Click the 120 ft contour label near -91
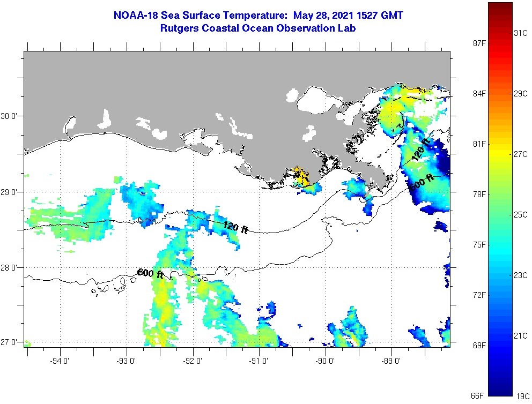This screenshot has height=404, width=532. (x=235, y=227)
